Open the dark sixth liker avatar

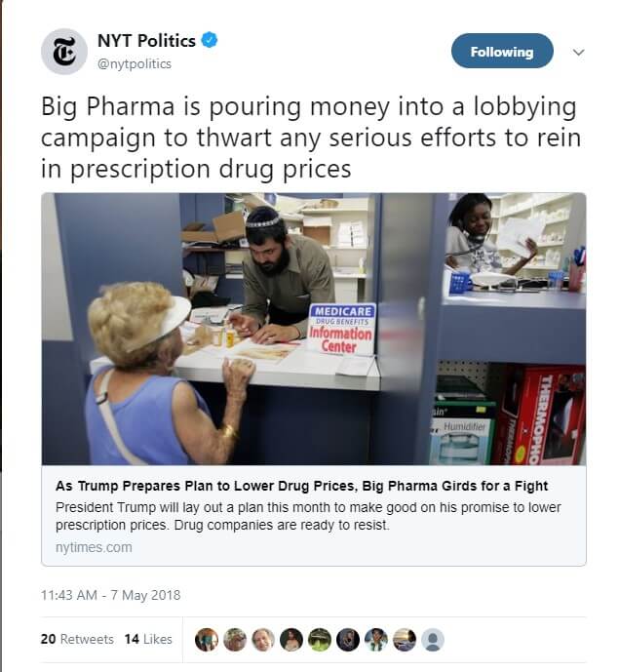tap(348, 640)
